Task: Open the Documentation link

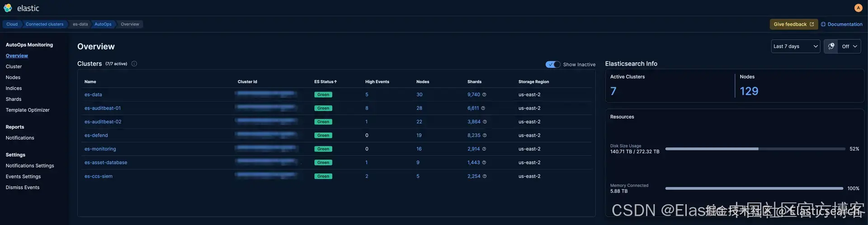Action: pos(841,24)
